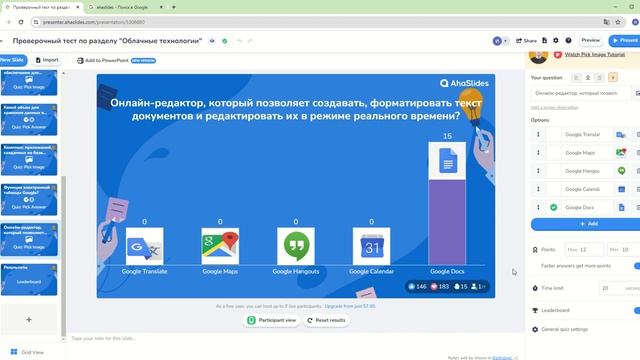Click the red video icon beside Watch Pick Image Tutorial
This screenshot has height=360, width=640.
558,54
